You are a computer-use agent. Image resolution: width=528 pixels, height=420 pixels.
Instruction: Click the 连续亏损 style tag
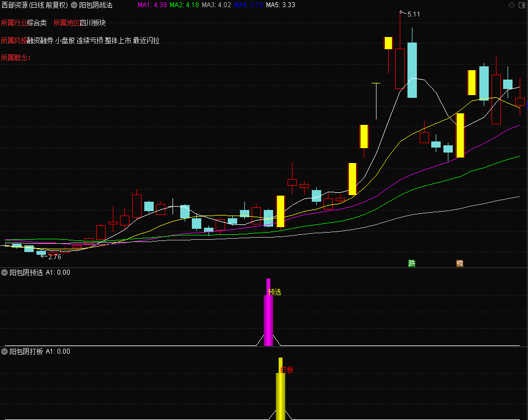90,40
